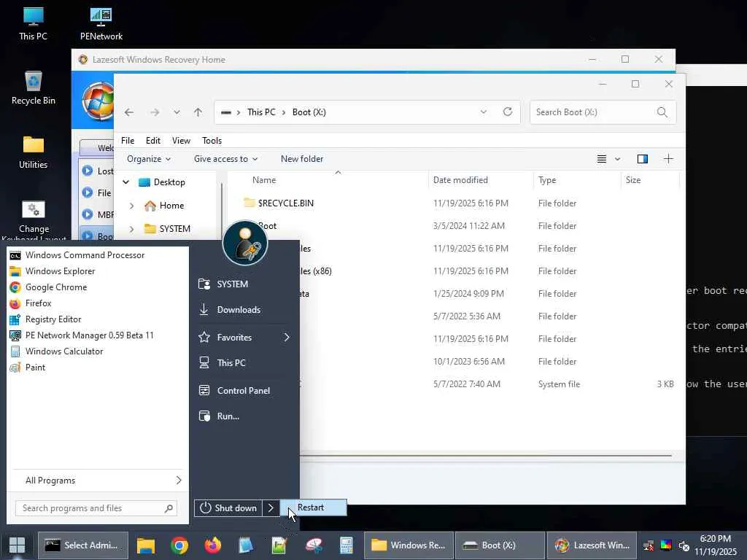Choose Restart from the power submenu
This screenshot has width=747, height=560.
(314, 507)
